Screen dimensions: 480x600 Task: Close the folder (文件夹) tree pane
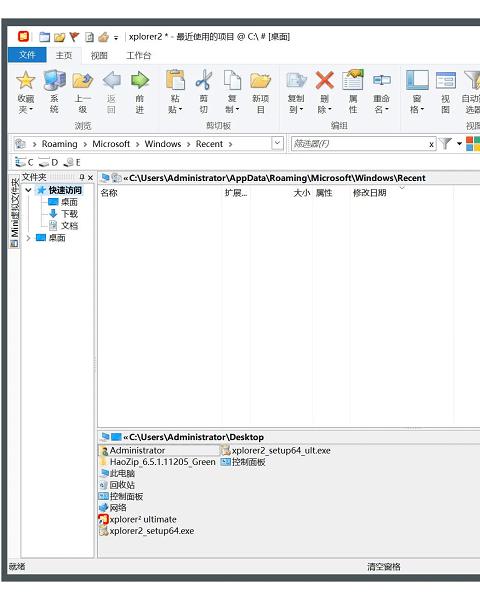click(90, 177)
